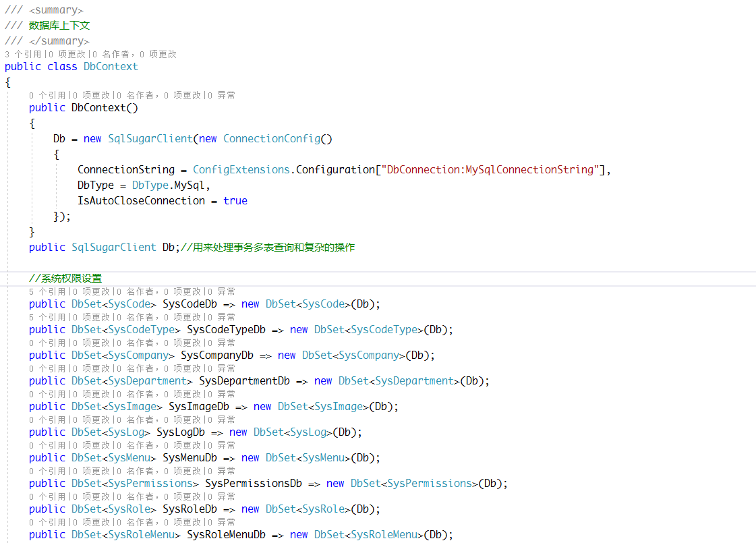Image resolution: width=756 pixels, height=545 pixels.
Task: Click the 'true' keyword value
Action: tap(235, 200)
